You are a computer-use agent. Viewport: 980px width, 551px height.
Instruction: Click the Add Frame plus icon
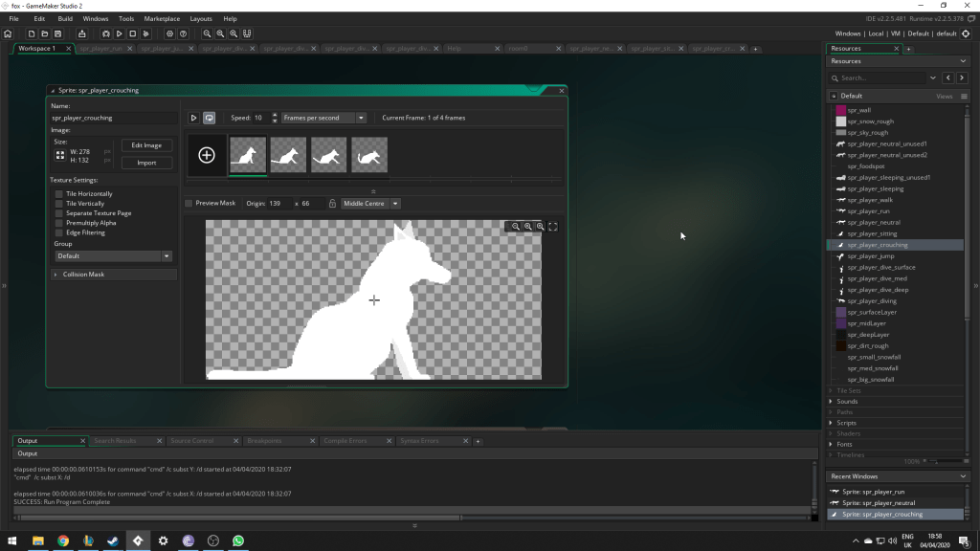point(207,155)
